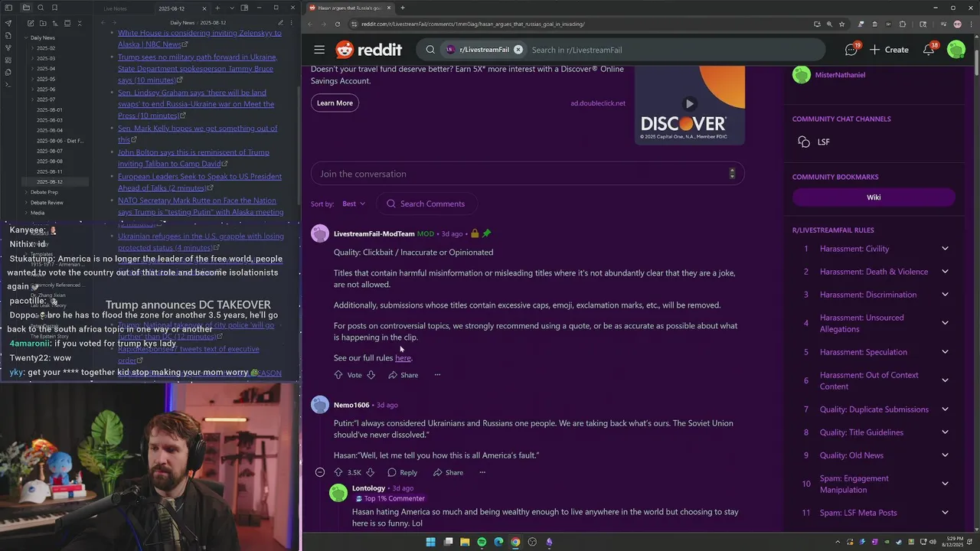980x551 pixels.
Task: Open Reddit hamburger menu
Action: pos(319,50)
